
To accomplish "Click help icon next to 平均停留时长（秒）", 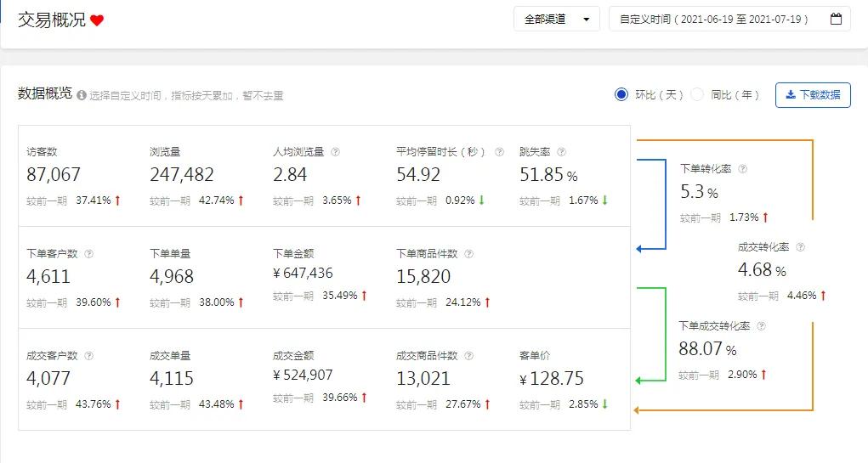I will click(499, 151).
